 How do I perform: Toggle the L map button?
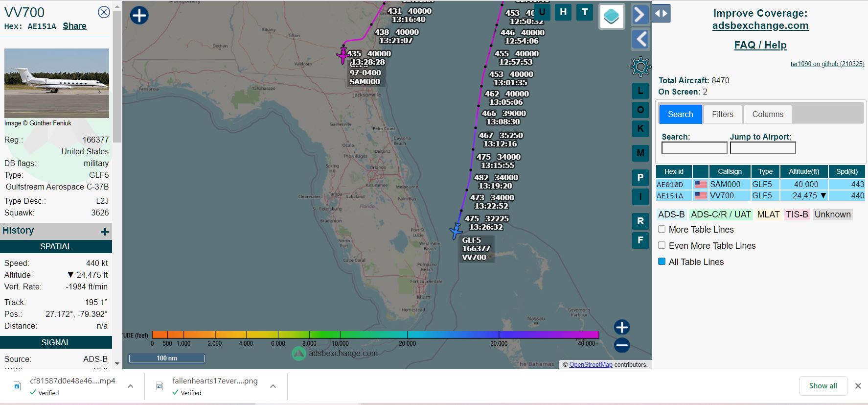tap(640, 91)
